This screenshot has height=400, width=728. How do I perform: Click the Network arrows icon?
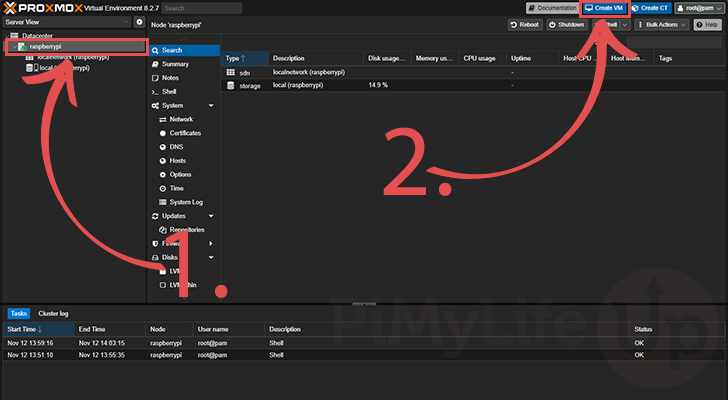click(162, 120)
